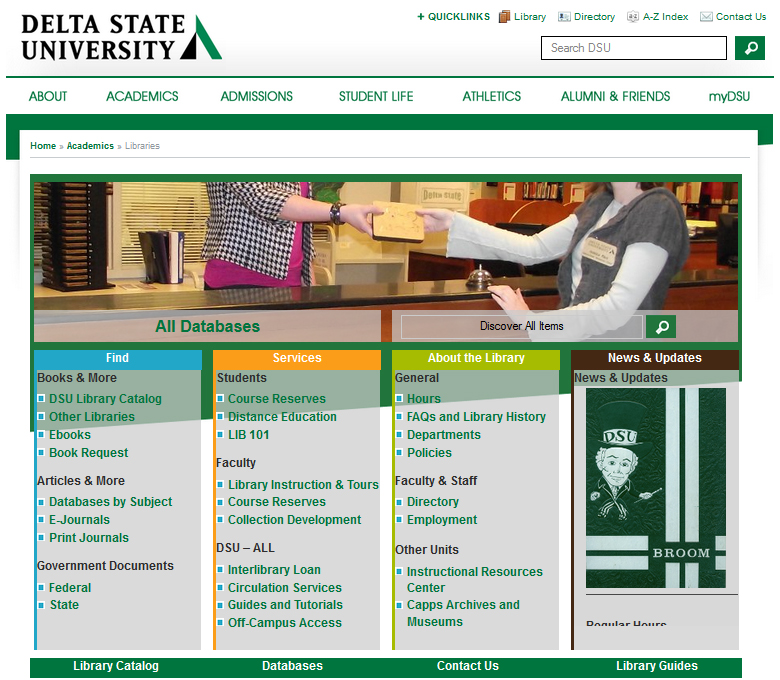Open Guides and Tutorials link
This screenshot has width=780, height=680.
(285, 605)
